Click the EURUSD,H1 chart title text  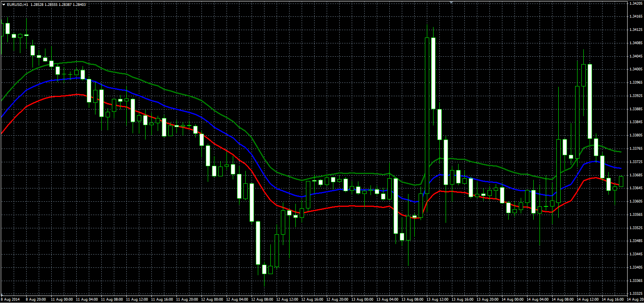click(18, 4)
